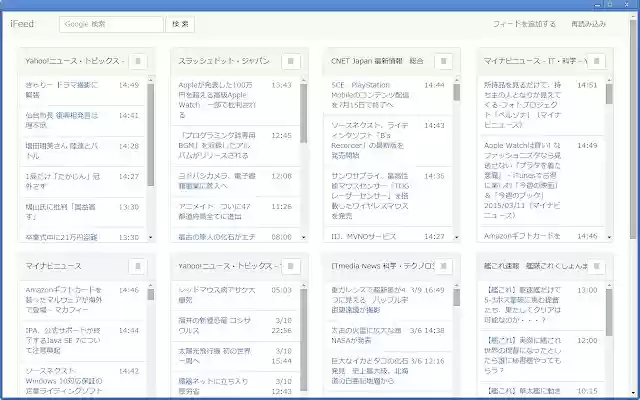Image resolution: width=640 pixels, height=400 pixels.
Task: Click the scrollbar thumb in スラッシュドット・ジャパン feed
Action: 303,113
